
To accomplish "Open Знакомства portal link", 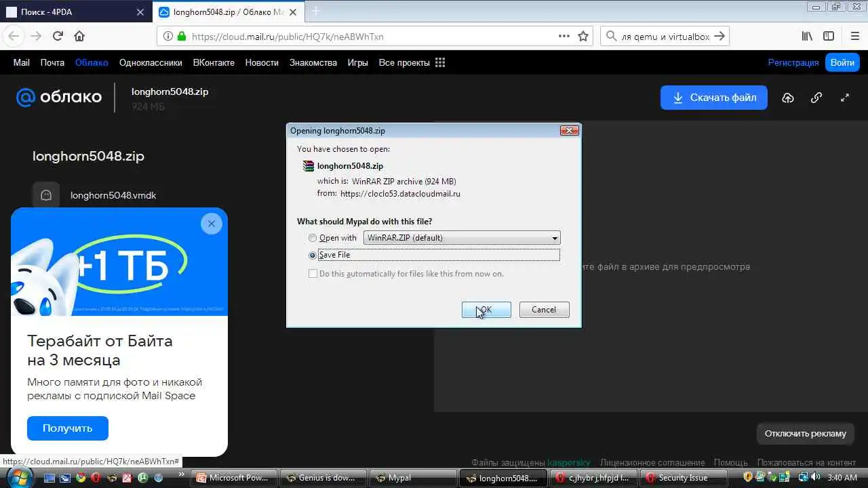I will (x=313, y=62).
